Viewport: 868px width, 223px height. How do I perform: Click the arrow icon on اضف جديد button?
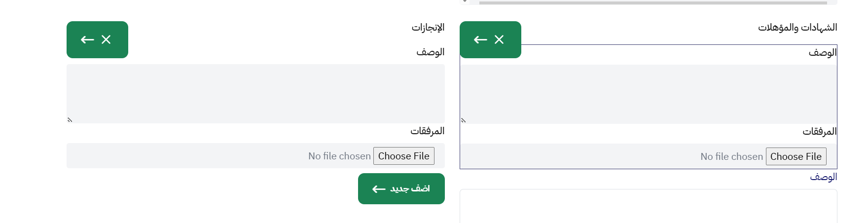point(379,189)
